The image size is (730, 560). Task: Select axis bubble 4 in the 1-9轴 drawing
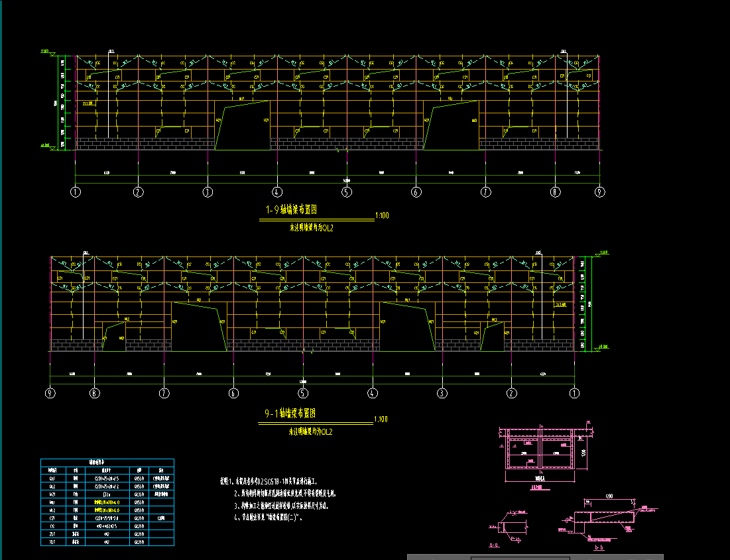click(x=277, y=192)
